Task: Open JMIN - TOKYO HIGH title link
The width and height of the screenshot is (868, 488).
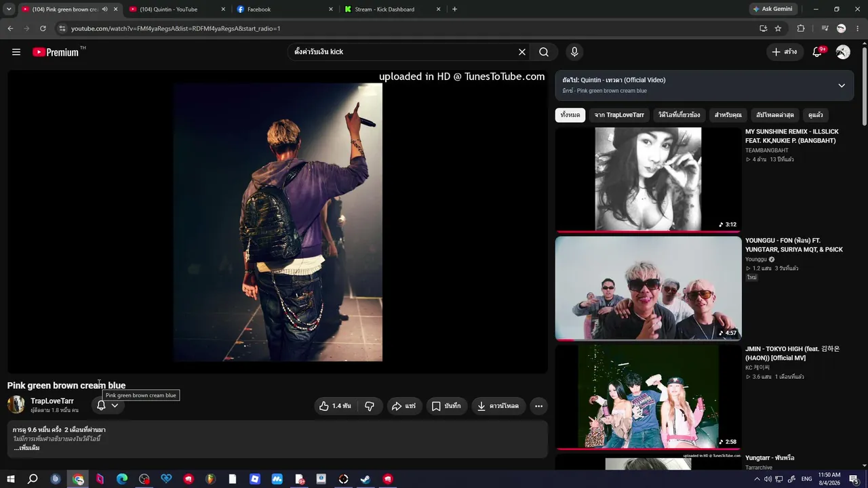Action: pos(793,354)
